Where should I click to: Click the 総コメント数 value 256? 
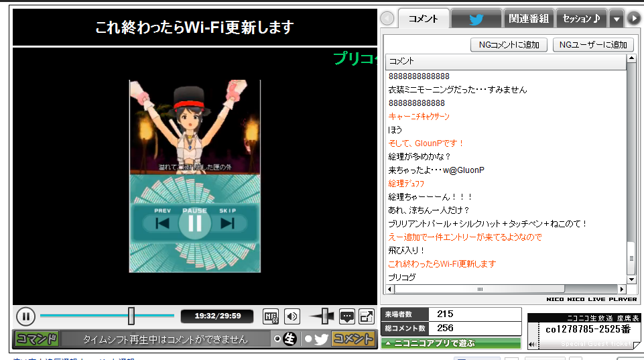pos(445,328)
